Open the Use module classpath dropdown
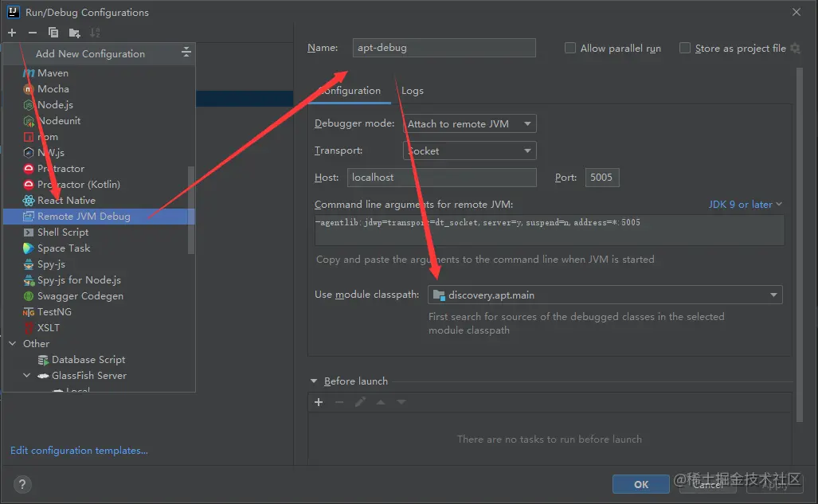This screenshot has height=504, width=818. tap(605, 295)
